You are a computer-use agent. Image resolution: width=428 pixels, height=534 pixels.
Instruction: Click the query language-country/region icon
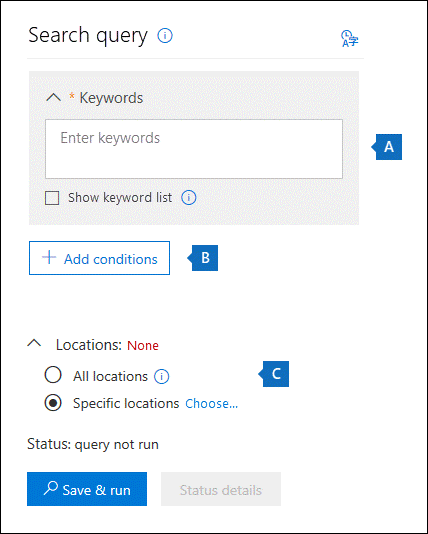(x=349, y=38)
